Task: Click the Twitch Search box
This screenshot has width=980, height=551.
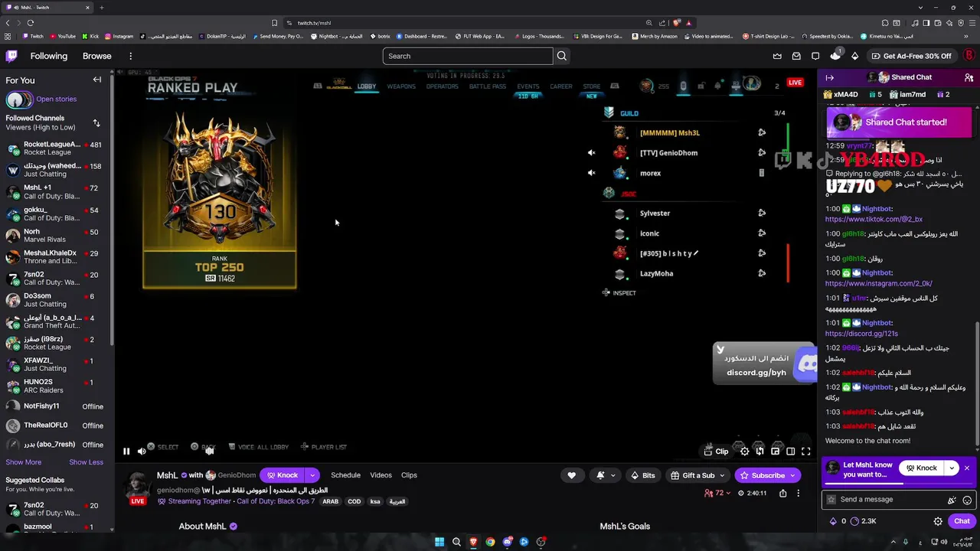Action: pyautogui.click(x=468, y=56)
